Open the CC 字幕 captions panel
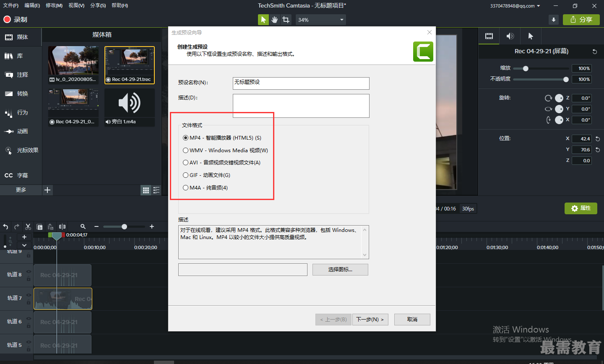The width and height of the screenshot is (604, 364). [21, 175]
